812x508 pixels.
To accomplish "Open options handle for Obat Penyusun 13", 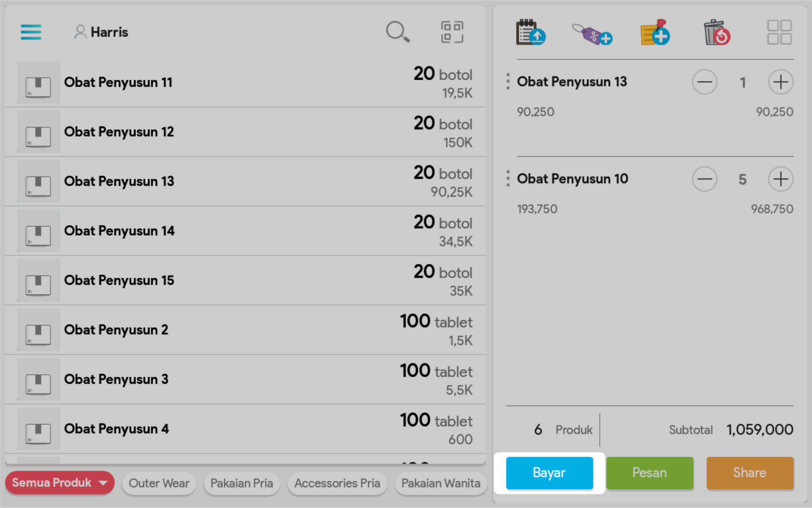I will click(x=508, y=82).
